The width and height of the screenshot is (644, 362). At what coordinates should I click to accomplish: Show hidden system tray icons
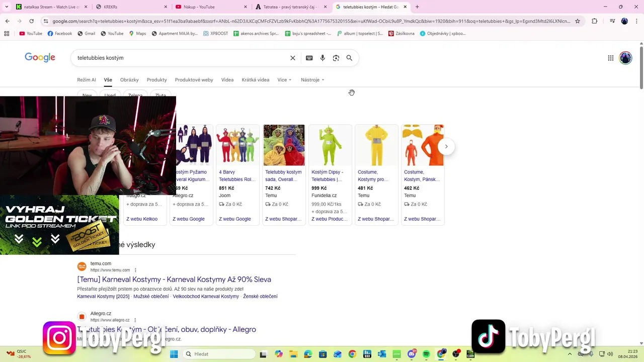pyautogui.click(x=570, y=354)
